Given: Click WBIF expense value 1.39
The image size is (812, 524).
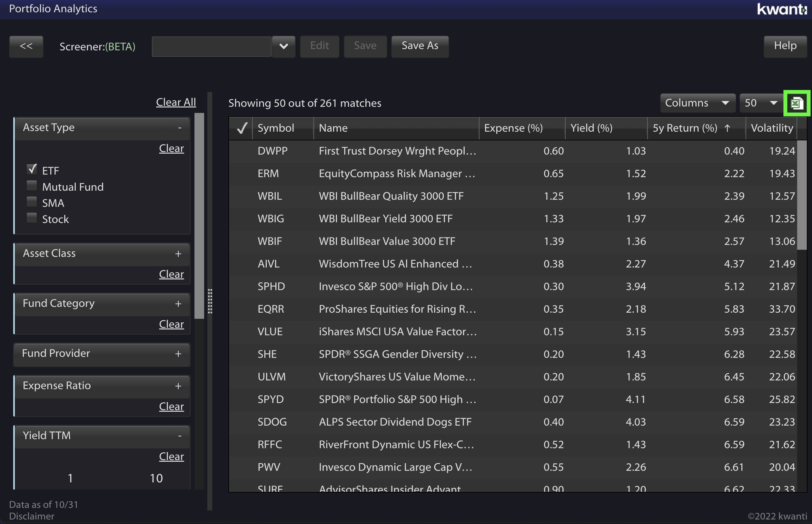Looking at the screenshot, I should point(554,242).
